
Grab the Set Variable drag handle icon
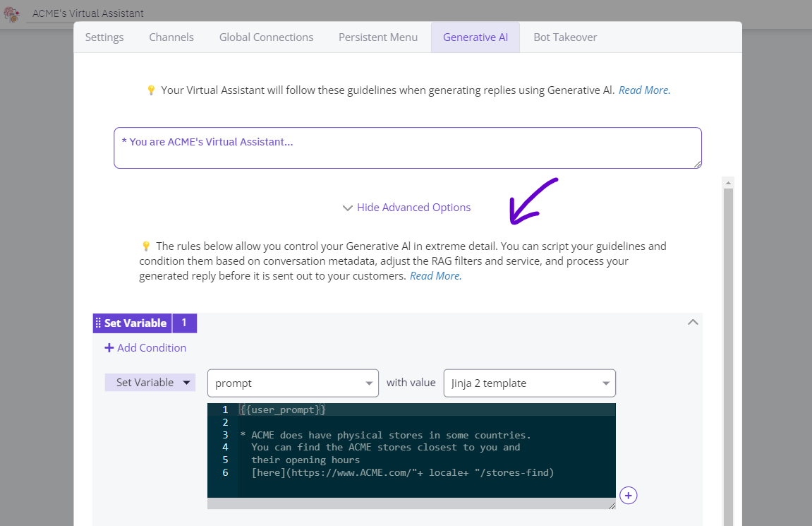click(x=98, y=323)
